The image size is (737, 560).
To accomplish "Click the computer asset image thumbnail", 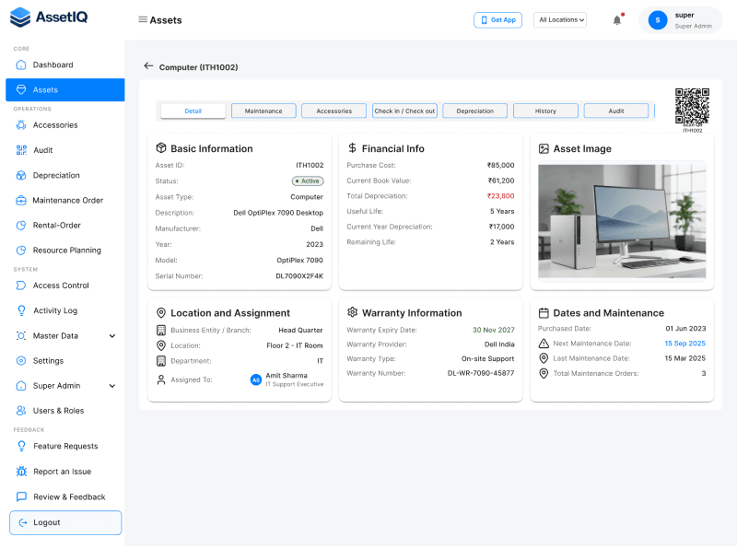I will pos(622,221).
